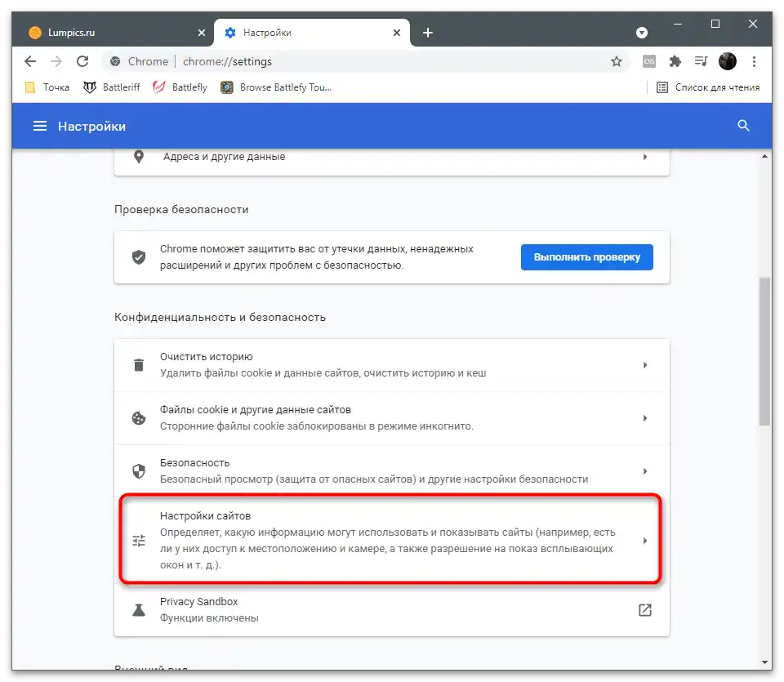This screenshot has width=784, height=682.
Task: Open Список для чтения reading list
Action: tap(708, 87)
